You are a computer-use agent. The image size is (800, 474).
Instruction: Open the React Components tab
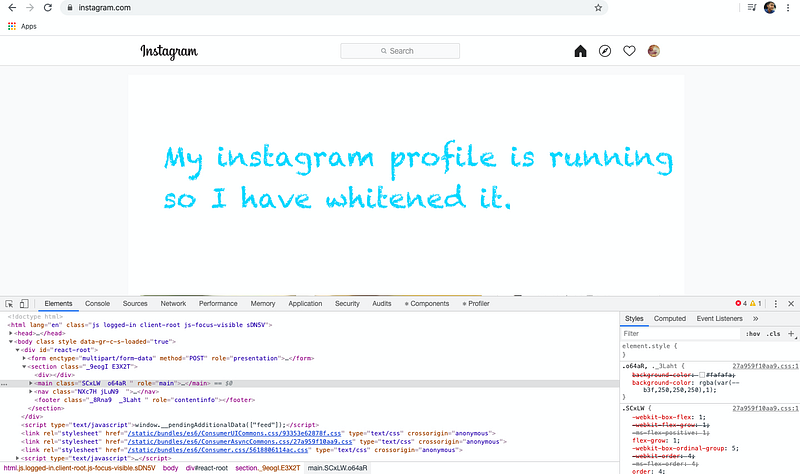click(427, 304)
